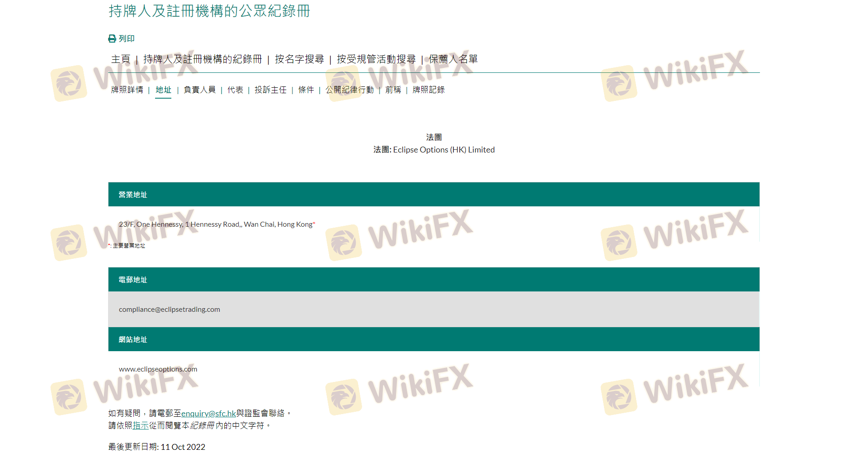Switch to the 前稱 tab
The width and height of the screenshot is (868, 453).
point(393,90)
